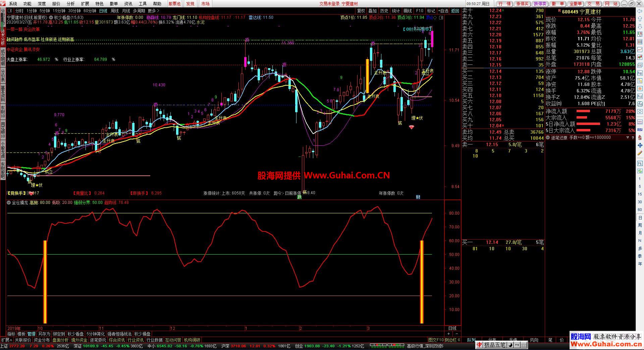Switch chart to 15分钟 period
The width and height of the screenshot is (644, 350).
pyautogui.click(x=59, y=11)
